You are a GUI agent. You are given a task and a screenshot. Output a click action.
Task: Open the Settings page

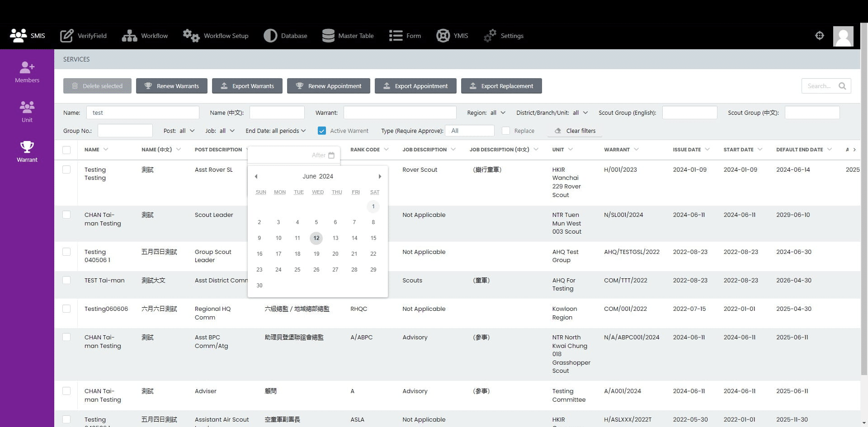[x=504, y=36]
